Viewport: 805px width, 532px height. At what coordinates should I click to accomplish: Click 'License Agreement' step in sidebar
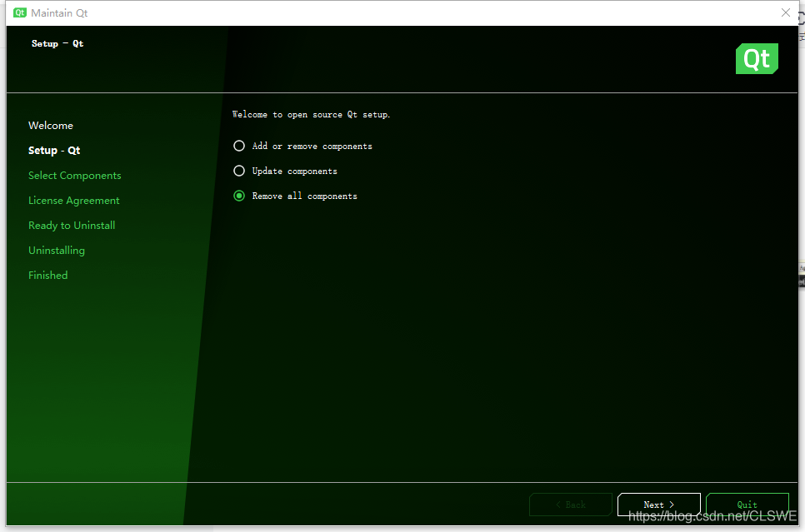(74, 201)
